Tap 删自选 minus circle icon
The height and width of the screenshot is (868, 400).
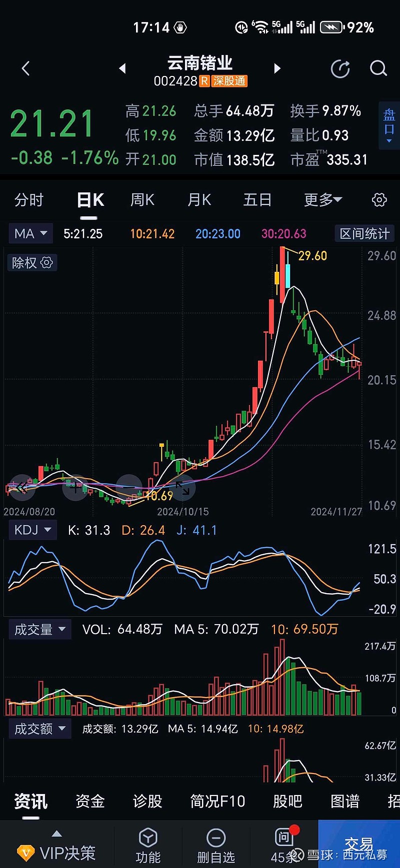pyautogui.click(x=216, y=838)
